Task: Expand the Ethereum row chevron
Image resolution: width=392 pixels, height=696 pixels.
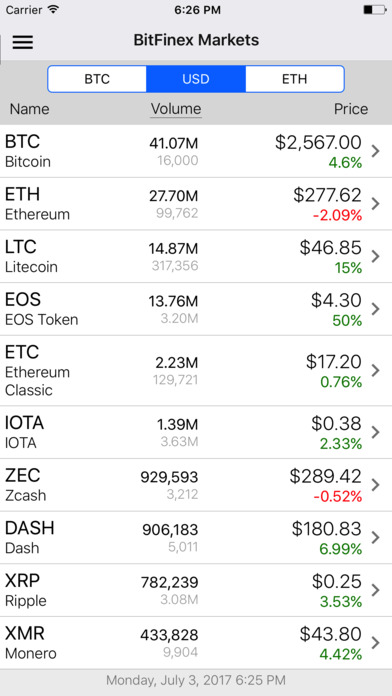Action: point(376,204)
